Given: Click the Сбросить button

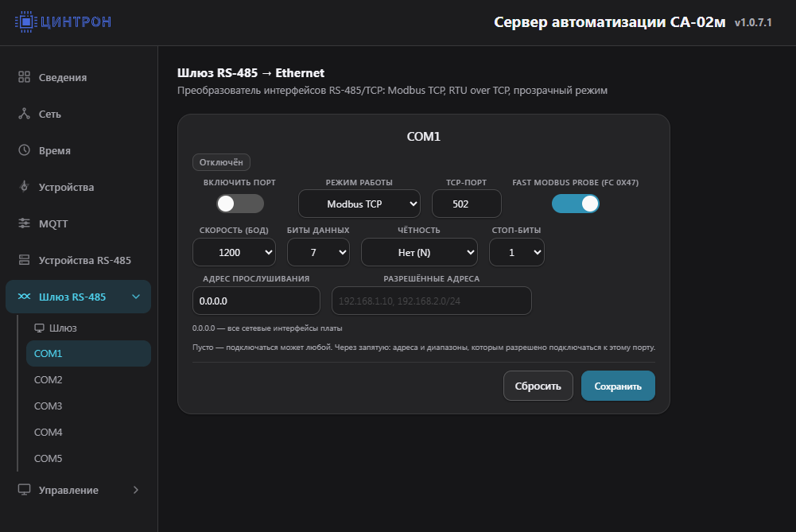Looking at the screenshot, I should point(538,386).
